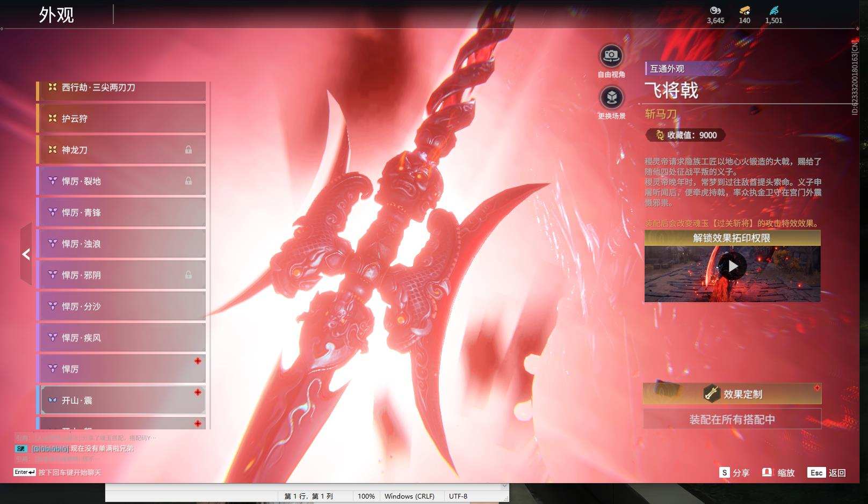
Task: Select the 悍厉·分沙 skin entry
Action: (121, 306)
